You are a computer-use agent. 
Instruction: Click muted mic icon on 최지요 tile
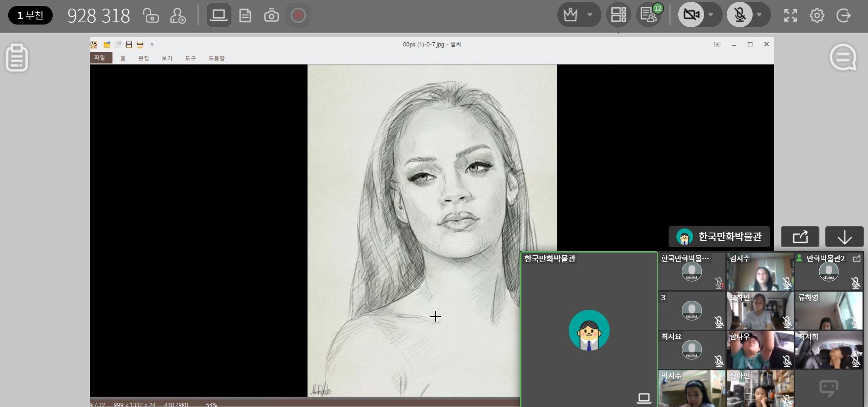click(719, 361)
